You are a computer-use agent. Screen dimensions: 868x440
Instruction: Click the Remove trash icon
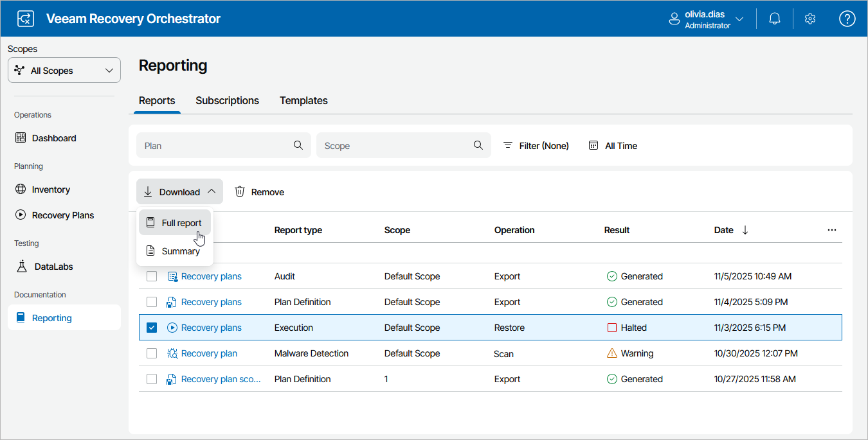click(x=240, y=192)
